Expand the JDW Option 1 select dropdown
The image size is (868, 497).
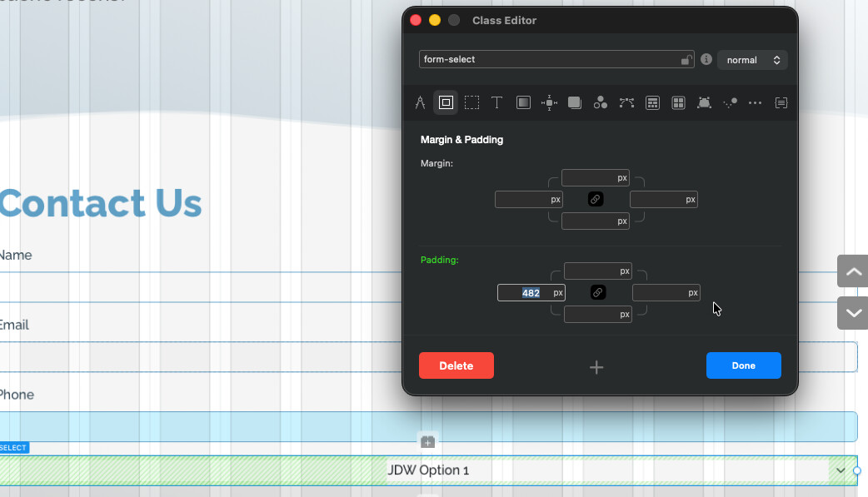[x=840, y=470]
